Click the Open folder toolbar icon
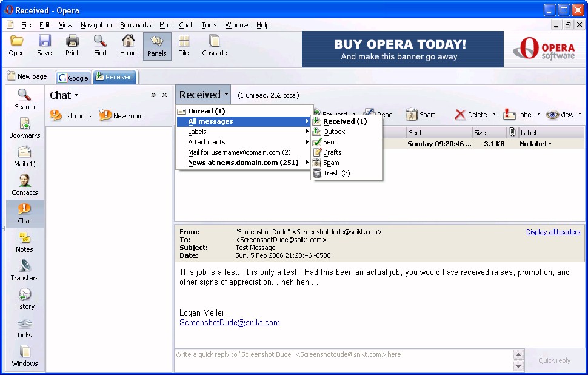 (x=16, y=41)
